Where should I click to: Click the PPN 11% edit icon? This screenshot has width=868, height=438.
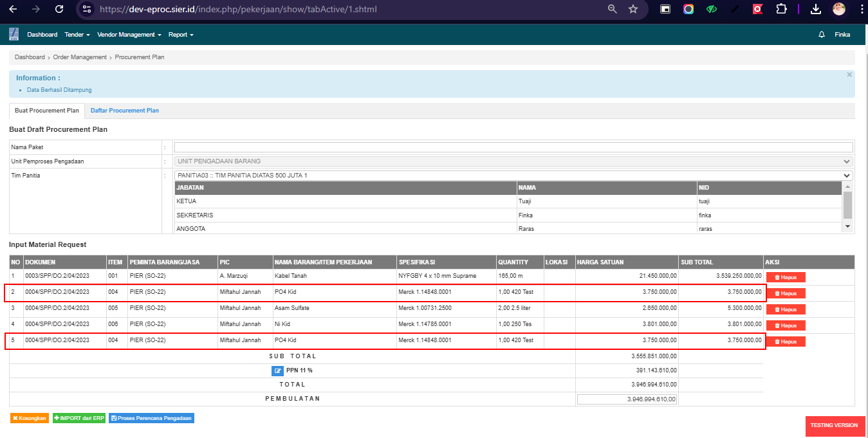click(x=277, y=370)
